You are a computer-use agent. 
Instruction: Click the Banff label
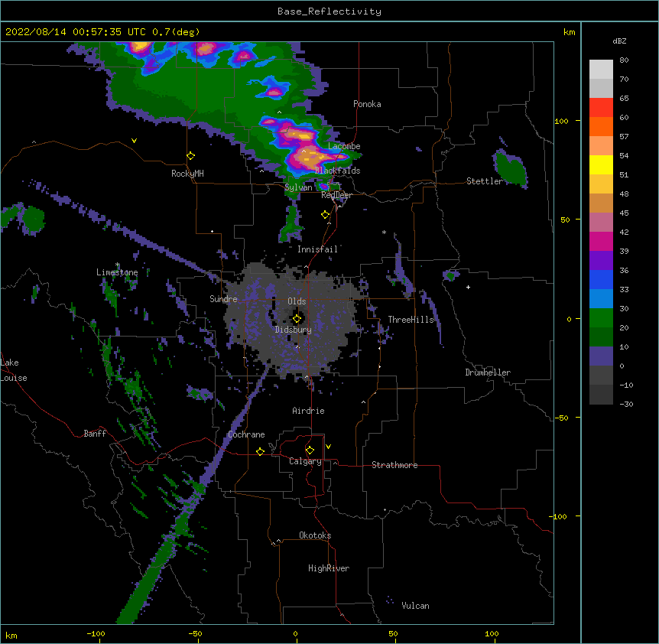click(95, 434)
